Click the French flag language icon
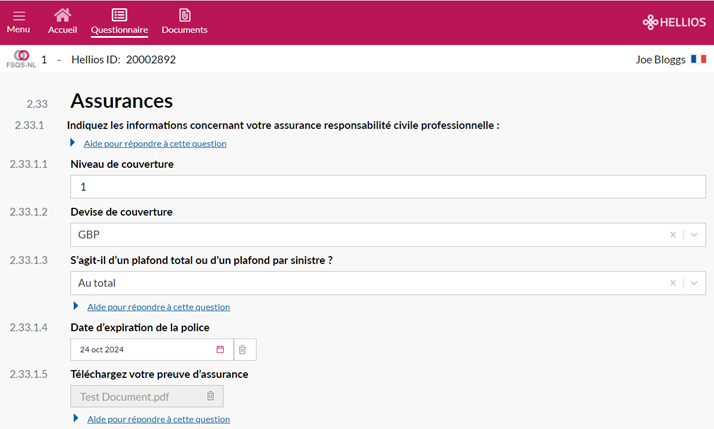Viewport: 714px width, 429px height. (x=699, y=59)
